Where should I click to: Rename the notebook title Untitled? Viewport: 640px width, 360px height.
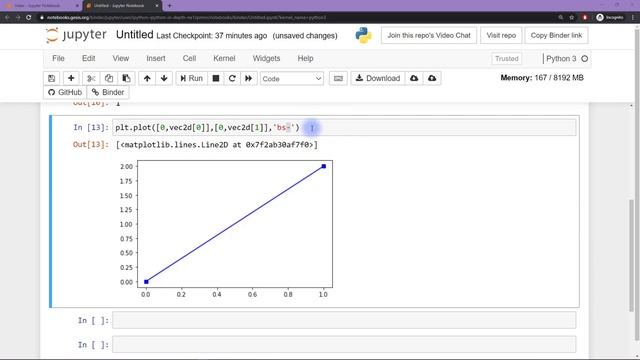(x=135, y=35)
